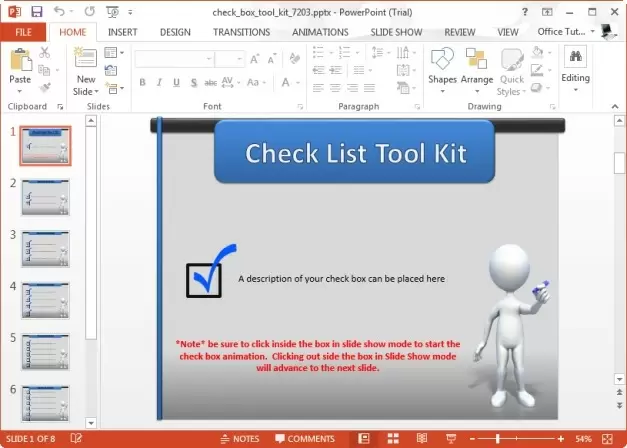Toggle Italic text formatting

pos(158,82)
